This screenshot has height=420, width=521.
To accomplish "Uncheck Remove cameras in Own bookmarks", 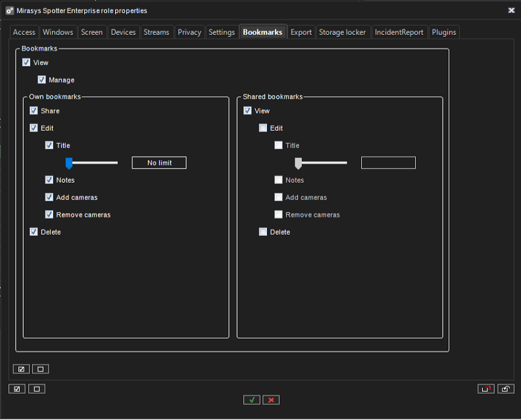I will 50,214.
